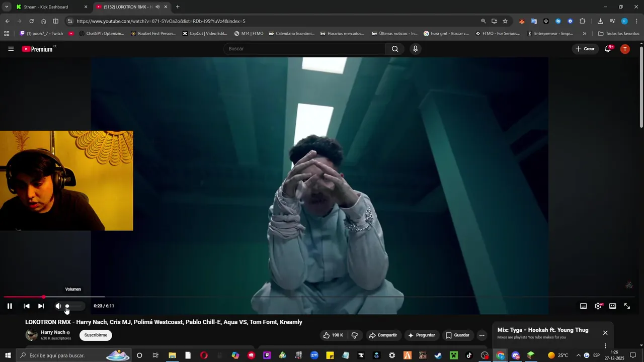Adjust the volume slider handle

tap(67, 306)
